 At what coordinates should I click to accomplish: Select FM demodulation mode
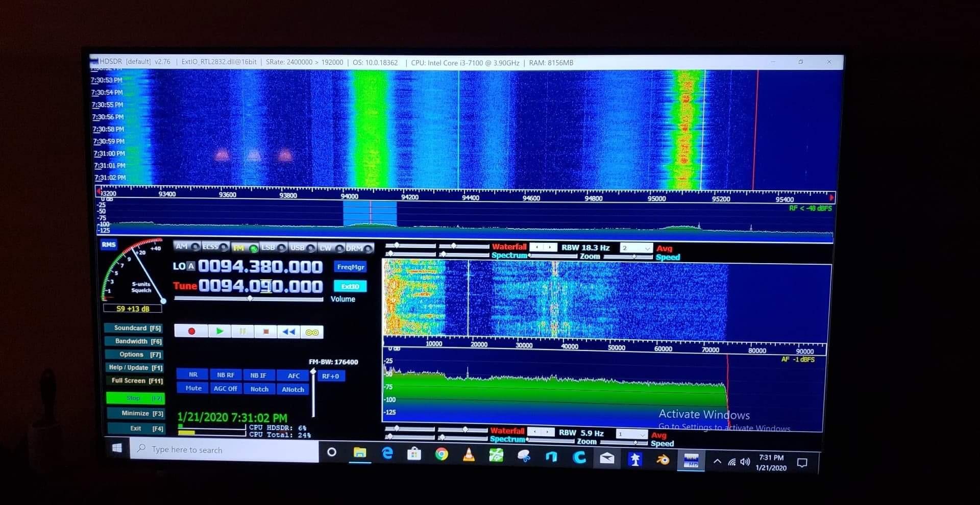[x=245, y=248]
